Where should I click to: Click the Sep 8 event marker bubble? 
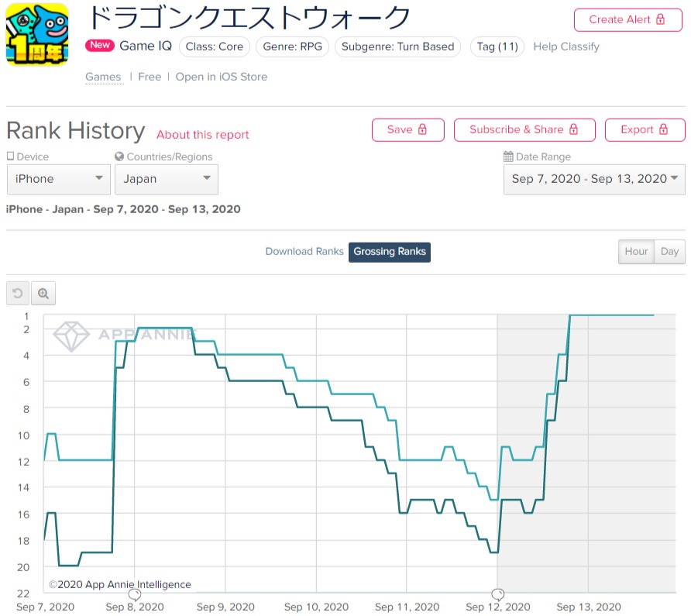click(x=134, y=594)
